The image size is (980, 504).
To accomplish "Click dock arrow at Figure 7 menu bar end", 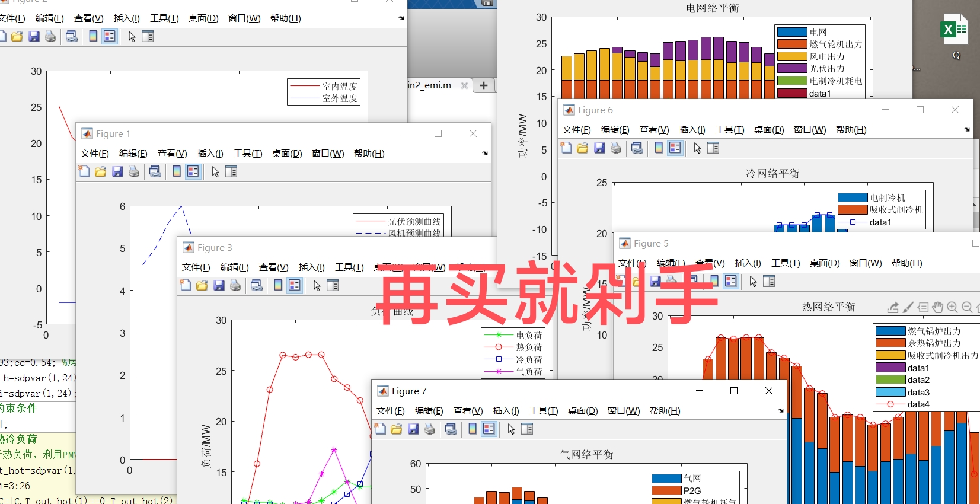I will click(x=781, y=411).
